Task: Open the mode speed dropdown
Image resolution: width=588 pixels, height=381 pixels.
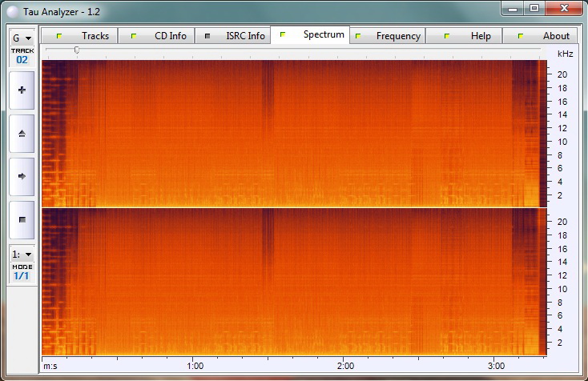Action: click(22, 255)
